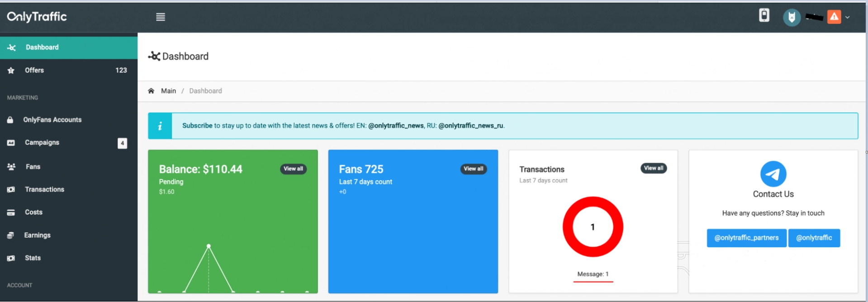Click the Balance: $110.44 heading
Screen dimensions: 868x302
click(x=201, y=170)
